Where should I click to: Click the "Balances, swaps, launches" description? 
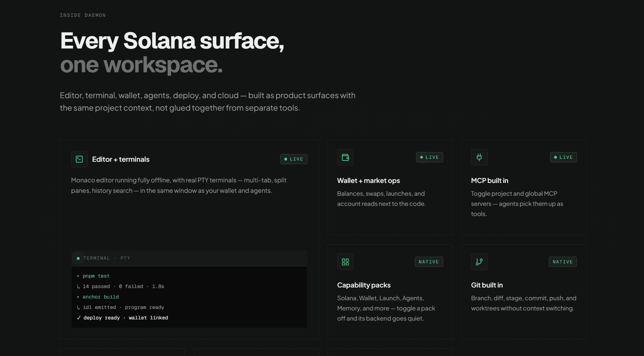click(x=382, y=199)
